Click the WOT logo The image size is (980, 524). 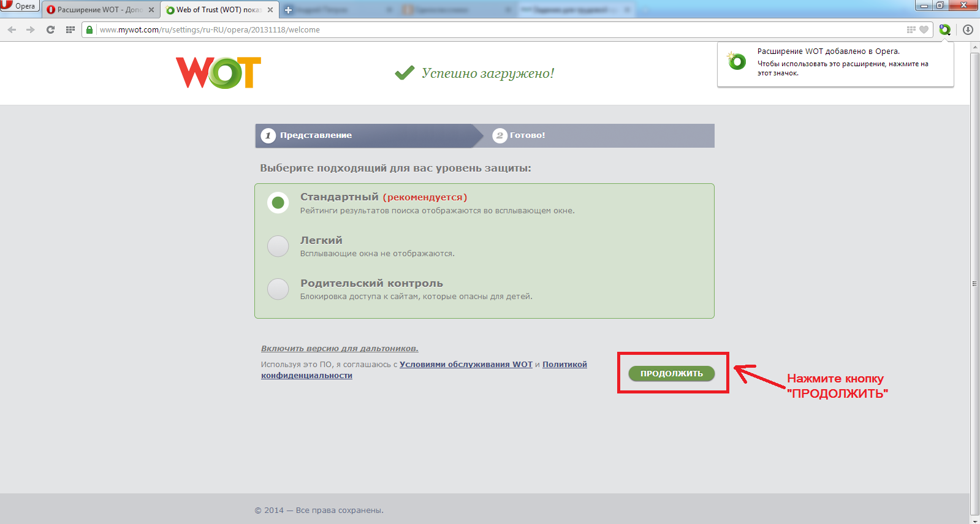[219, 73]
